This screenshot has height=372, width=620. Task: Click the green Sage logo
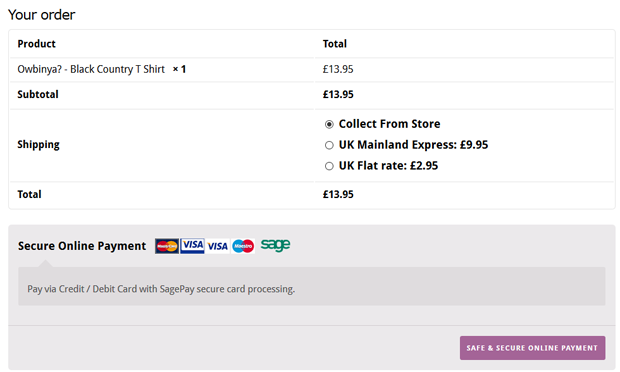point(275,245)
